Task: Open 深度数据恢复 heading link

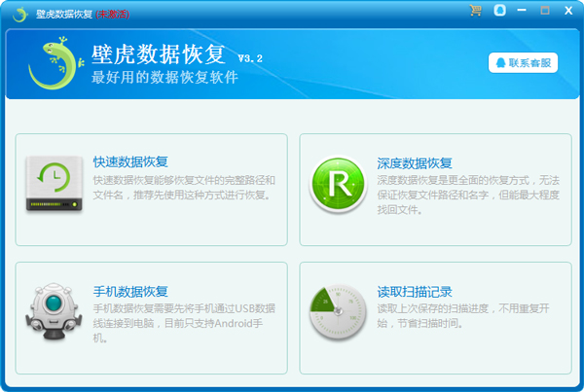Action: (x=415, y=163)
